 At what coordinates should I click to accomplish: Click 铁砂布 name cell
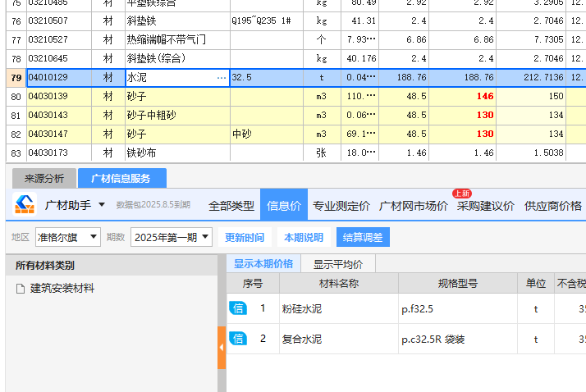tap(177, 153)
